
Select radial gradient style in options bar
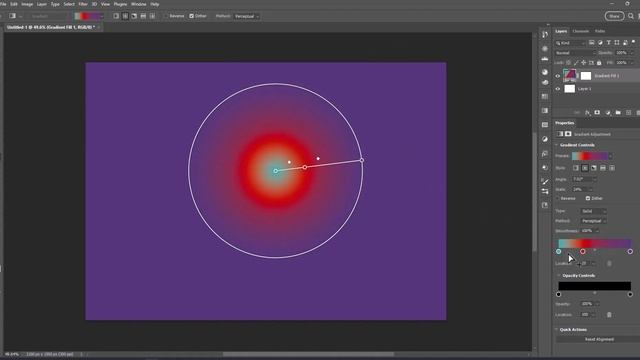click(x=125, y=16)
